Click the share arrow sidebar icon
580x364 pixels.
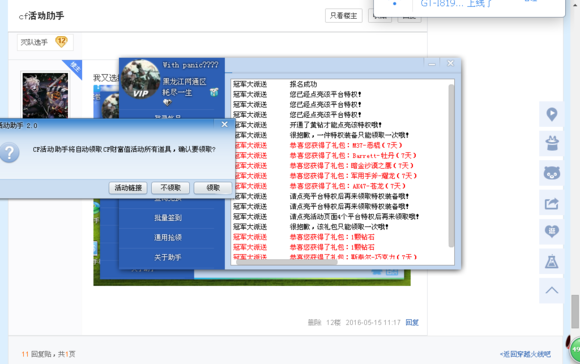[552, 203]
